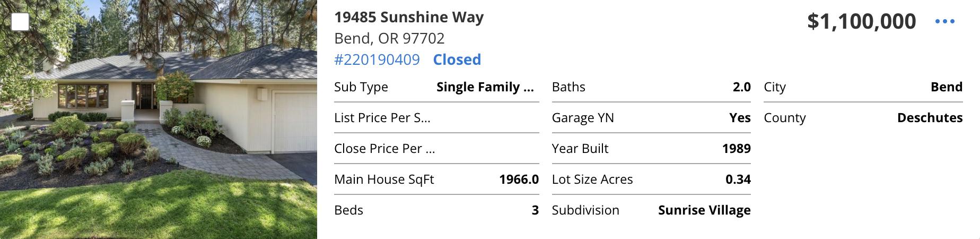980x239 pixels.
Task: Open MLS number #220190409 link
Action: pyautogui.click(x=377, y=59)
